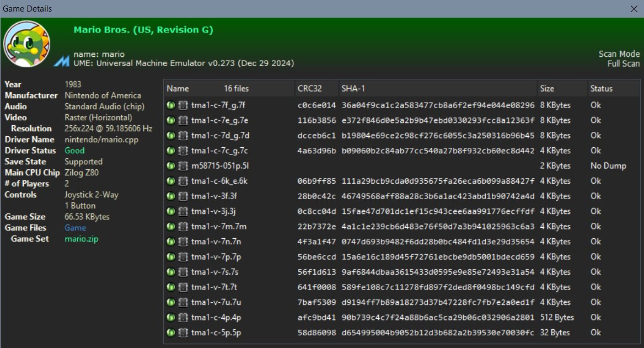Select the tma1-c-7e_g.7e file name
This screenshot has width=644, height=348.
[x=220, y=120]
